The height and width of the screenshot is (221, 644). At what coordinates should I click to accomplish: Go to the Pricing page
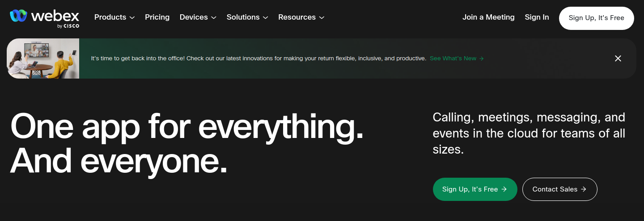157,17
